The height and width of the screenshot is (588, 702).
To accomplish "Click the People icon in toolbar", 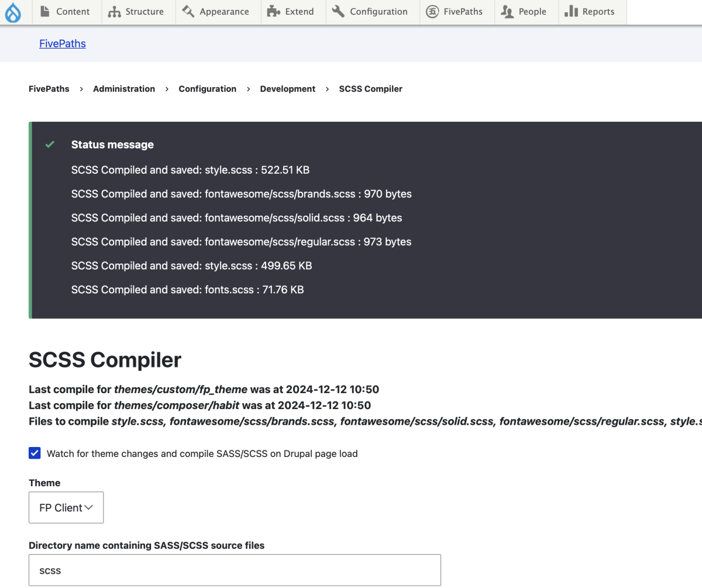I will pyautogui.click(x=507, y=11).
